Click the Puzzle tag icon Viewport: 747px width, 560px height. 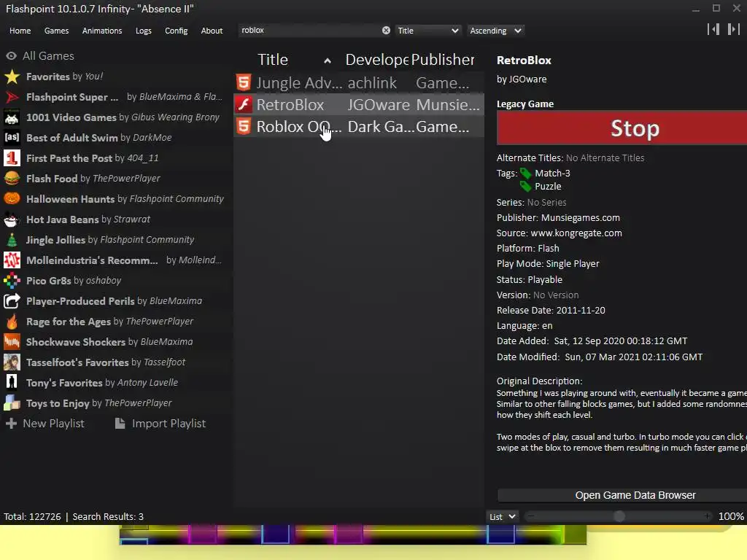(526, 186)
